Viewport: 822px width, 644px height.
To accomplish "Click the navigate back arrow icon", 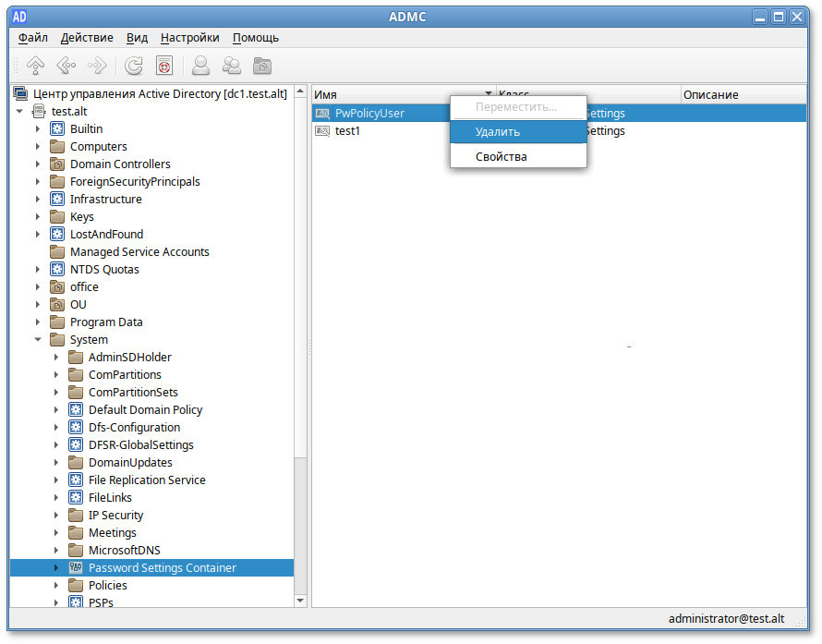I will (66, 66).
